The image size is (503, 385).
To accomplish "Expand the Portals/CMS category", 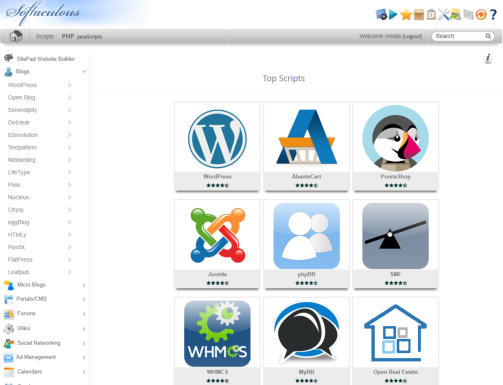I will pyautogui.click(x=45, y=299).
